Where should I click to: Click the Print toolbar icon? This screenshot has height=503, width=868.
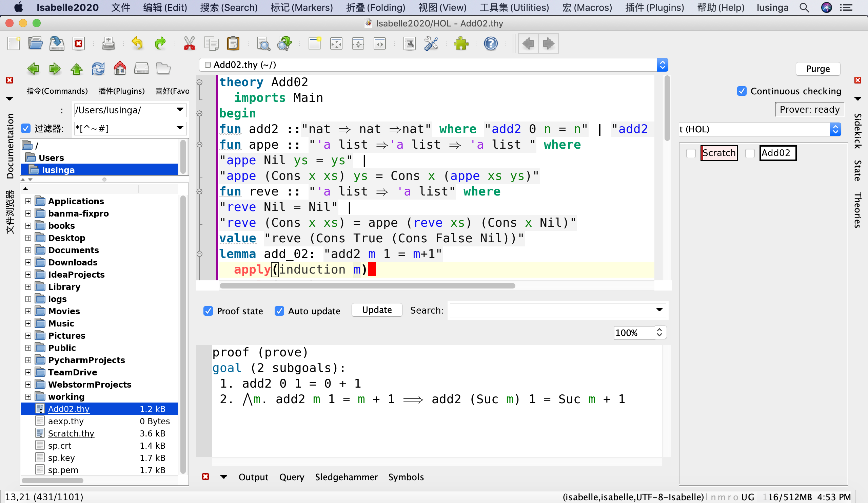[x=108, y=44]
